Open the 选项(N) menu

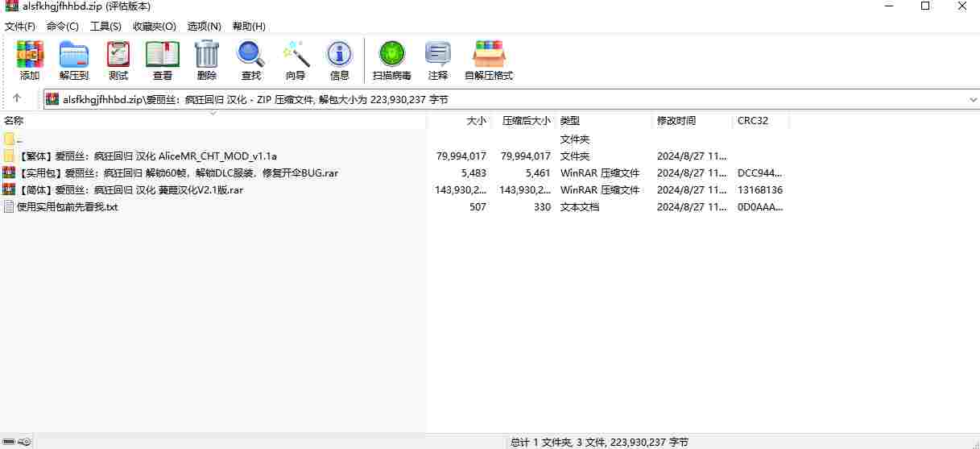point(205,26)
